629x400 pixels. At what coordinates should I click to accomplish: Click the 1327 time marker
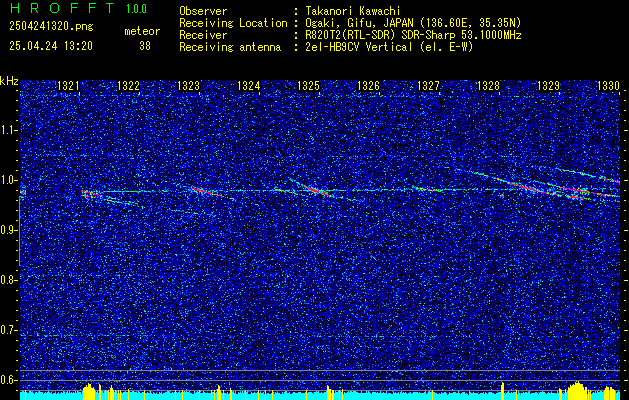[428, 86]
